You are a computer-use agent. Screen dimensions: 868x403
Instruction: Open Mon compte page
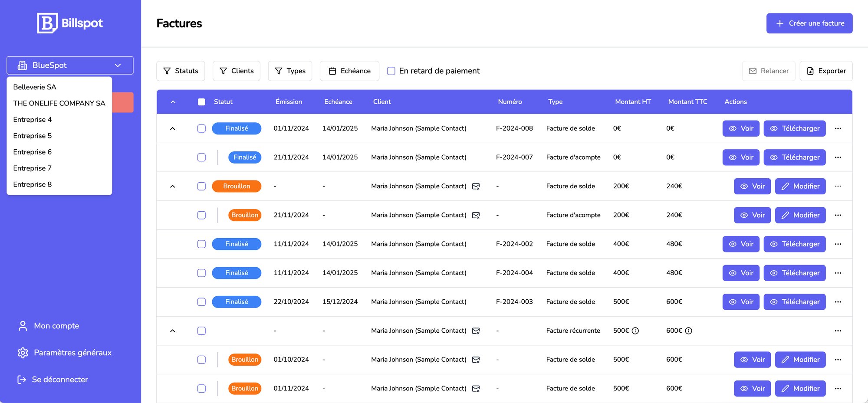pos(48,326)
